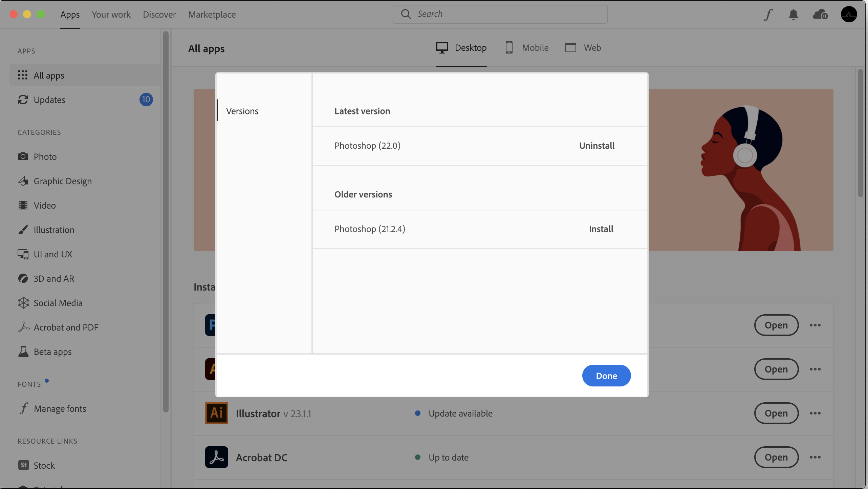Open the notifications bell
The height and width of the screenshot is (489, 868).
[x=793, y=15]
